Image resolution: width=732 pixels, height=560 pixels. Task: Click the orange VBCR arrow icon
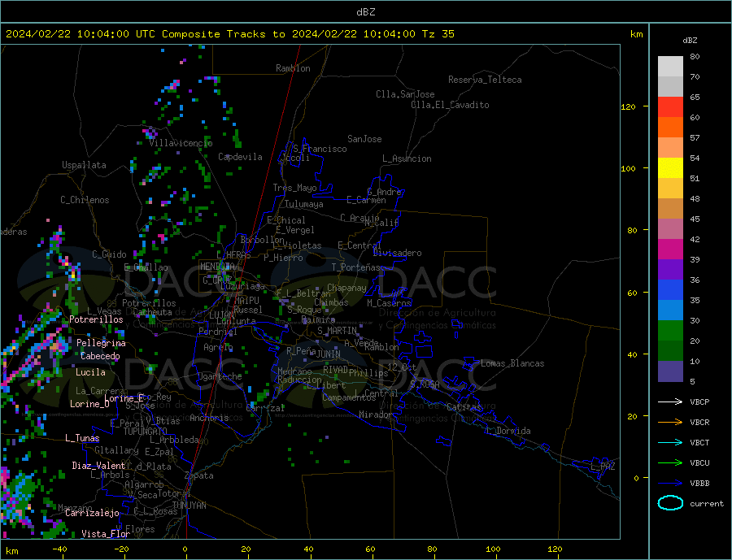click(x=670, y=423)
